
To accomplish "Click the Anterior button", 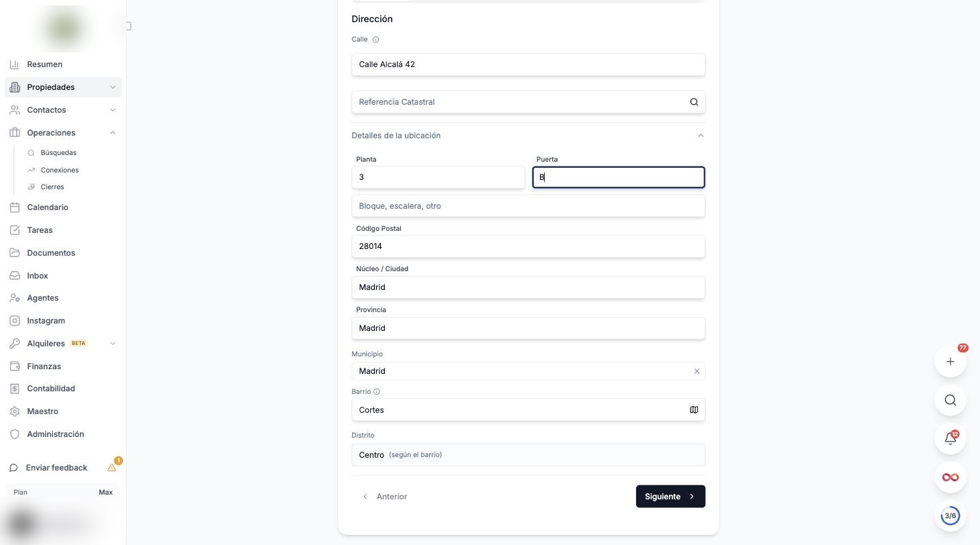I will click(x=384, y=497).
